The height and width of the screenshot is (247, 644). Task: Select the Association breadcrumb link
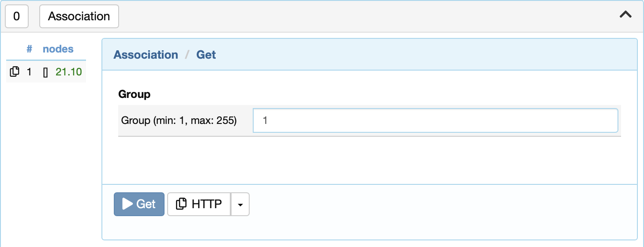tap(146, 55)
